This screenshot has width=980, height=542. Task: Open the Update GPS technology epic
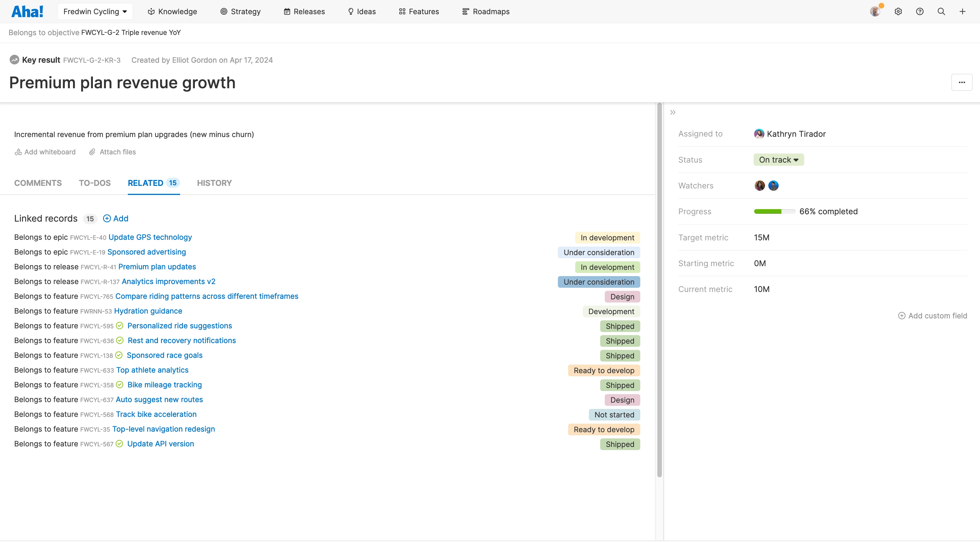150,237
